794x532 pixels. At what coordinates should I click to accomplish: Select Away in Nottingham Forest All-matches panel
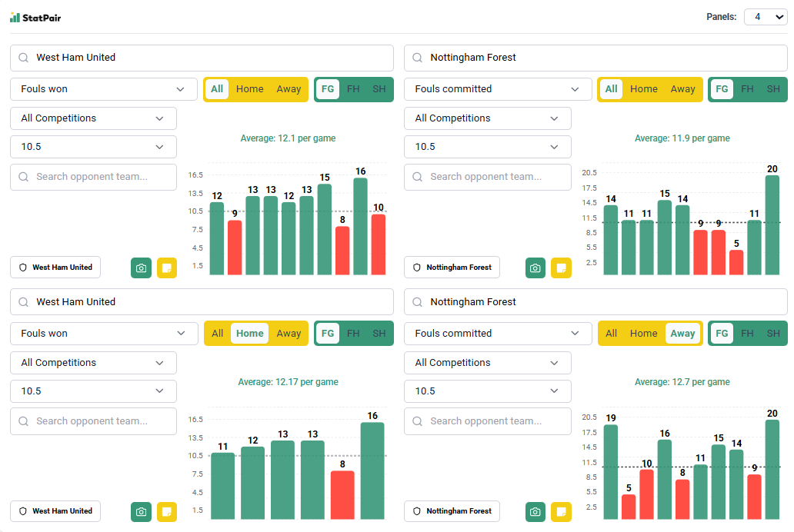(x=682, y=89)
